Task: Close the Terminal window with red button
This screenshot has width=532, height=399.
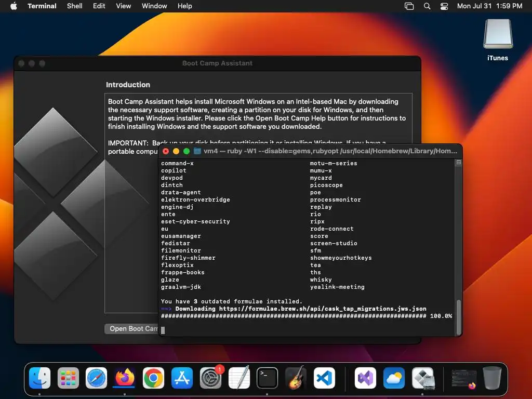Action: click(x=166, y=151)
